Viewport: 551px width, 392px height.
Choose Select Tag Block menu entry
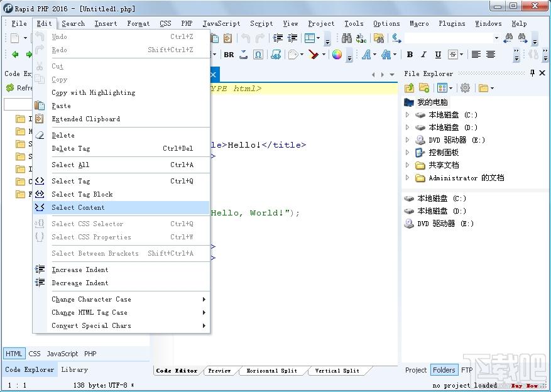[x=121, y=194]
